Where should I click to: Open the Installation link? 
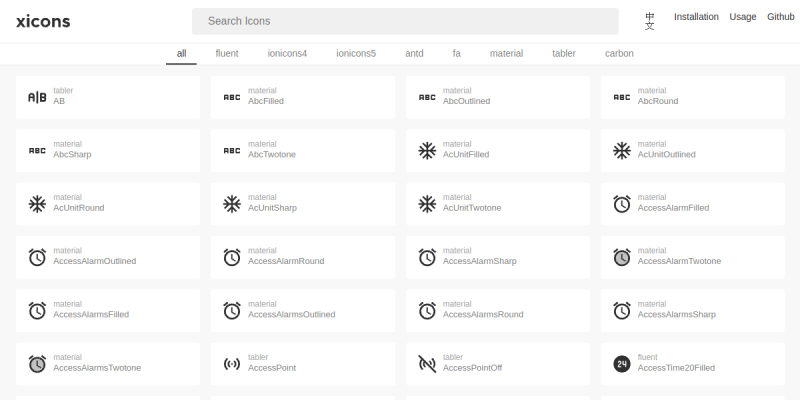[696, 17]
